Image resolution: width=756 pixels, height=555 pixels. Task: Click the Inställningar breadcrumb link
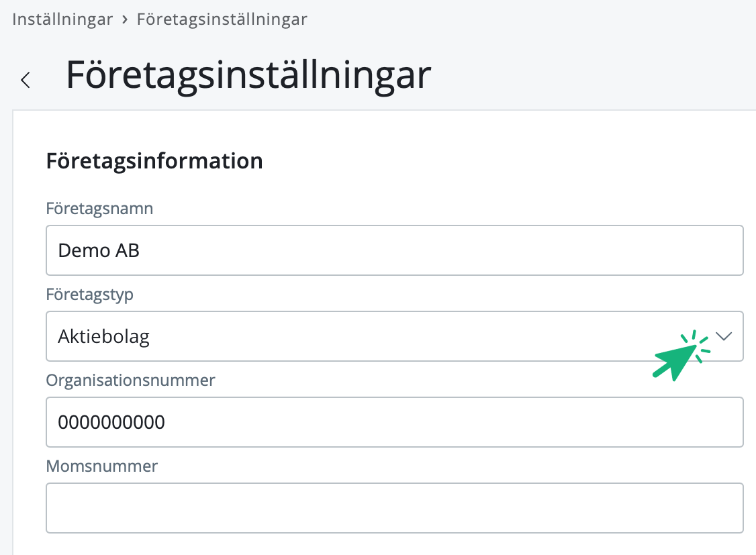tap(62, 19)
